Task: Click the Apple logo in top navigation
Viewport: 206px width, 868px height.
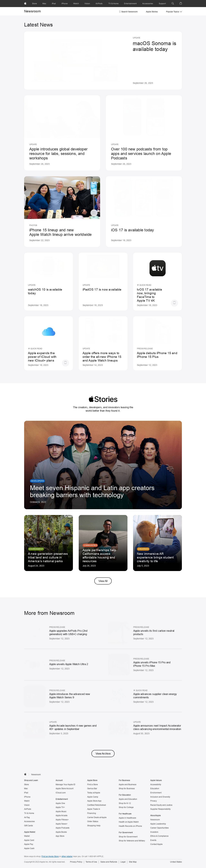Action: tap(25, 3)
